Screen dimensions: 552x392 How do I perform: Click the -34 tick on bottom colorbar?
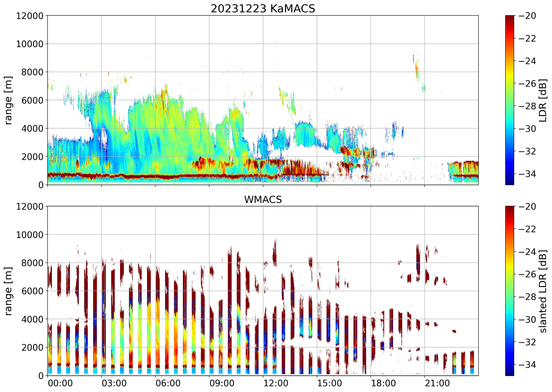pos(527,364)
